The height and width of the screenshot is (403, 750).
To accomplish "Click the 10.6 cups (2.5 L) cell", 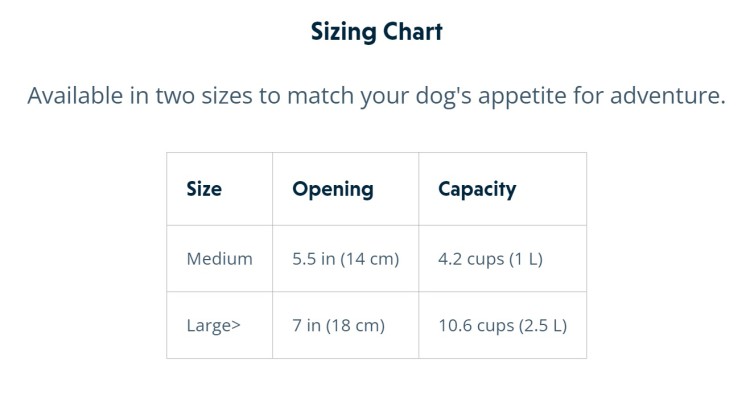I will coord(502,325).
